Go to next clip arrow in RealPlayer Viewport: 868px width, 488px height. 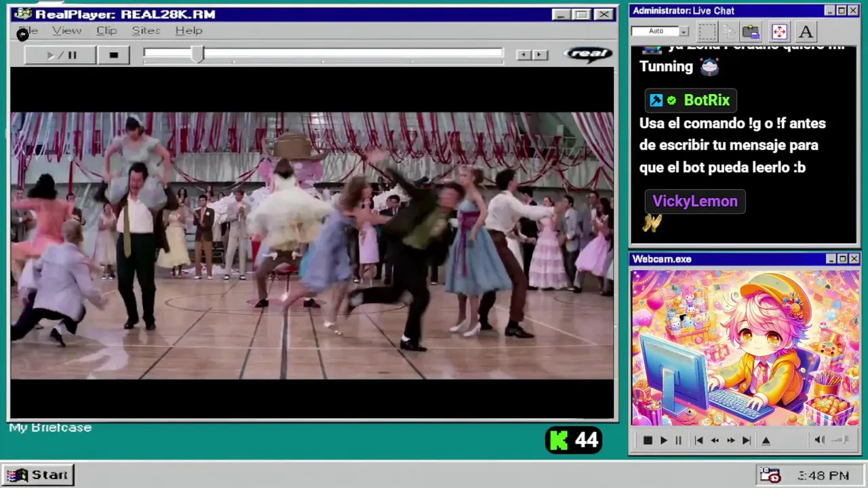(540, 55)
